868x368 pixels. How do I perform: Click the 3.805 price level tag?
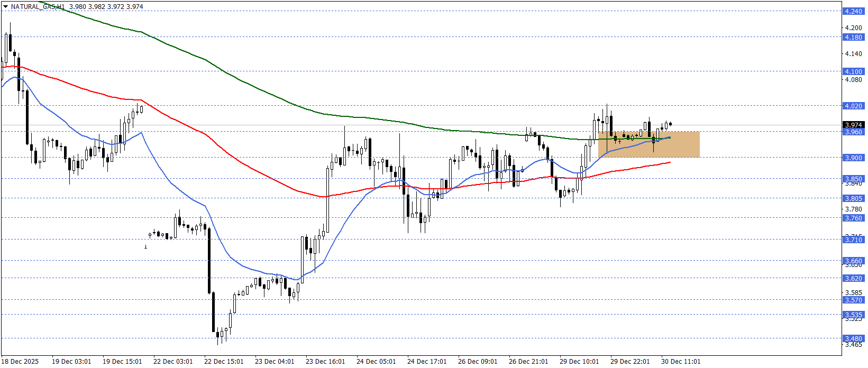[853, 198]
